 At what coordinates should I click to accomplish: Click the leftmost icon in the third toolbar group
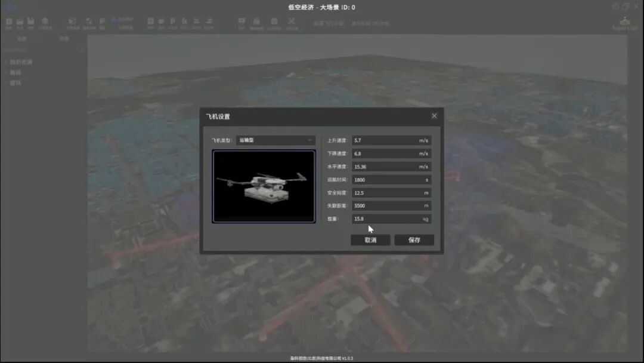pos(149,21)
